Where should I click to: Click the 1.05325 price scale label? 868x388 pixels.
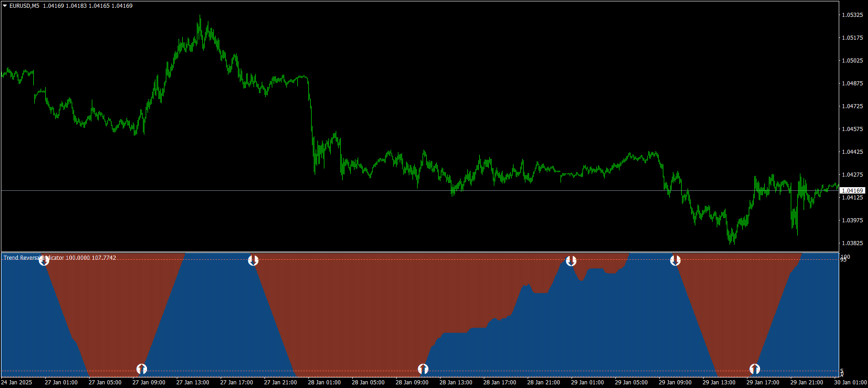pos(852,15)
